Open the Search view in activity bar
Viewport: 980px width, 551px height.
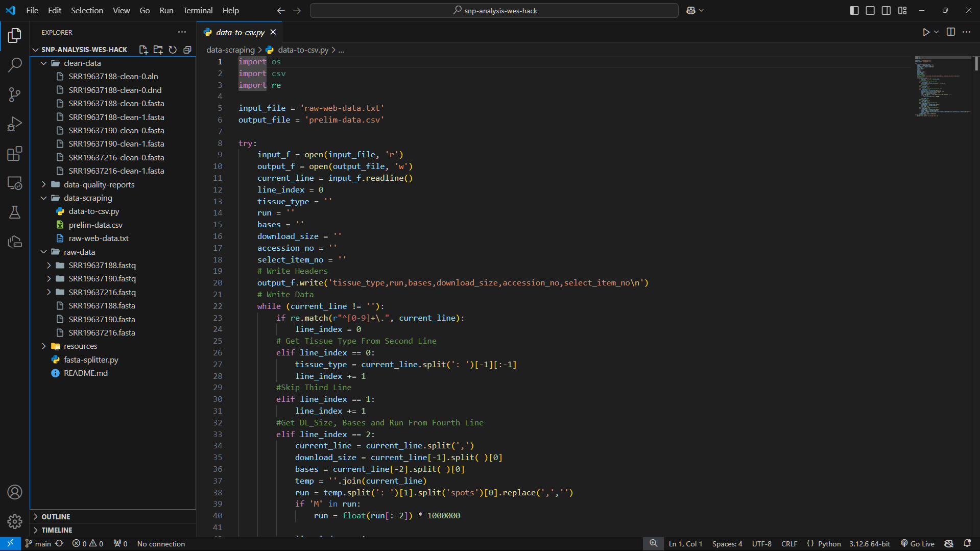click(15, 65)
